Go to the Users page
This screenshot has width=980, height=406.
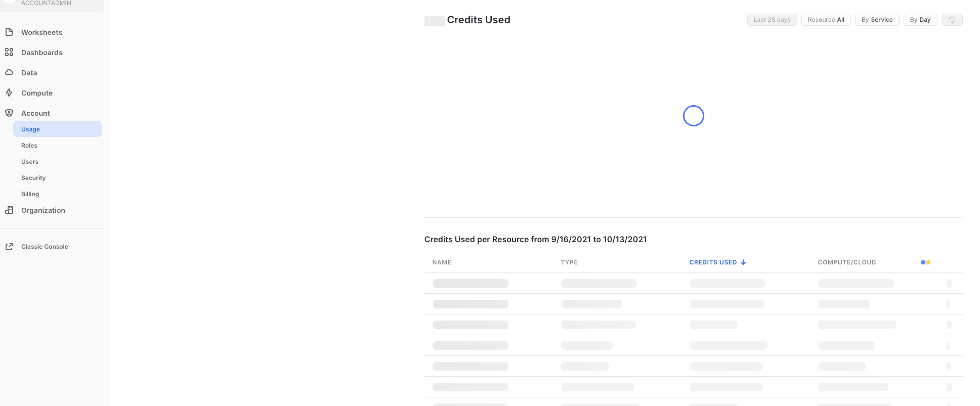(30, 162)
